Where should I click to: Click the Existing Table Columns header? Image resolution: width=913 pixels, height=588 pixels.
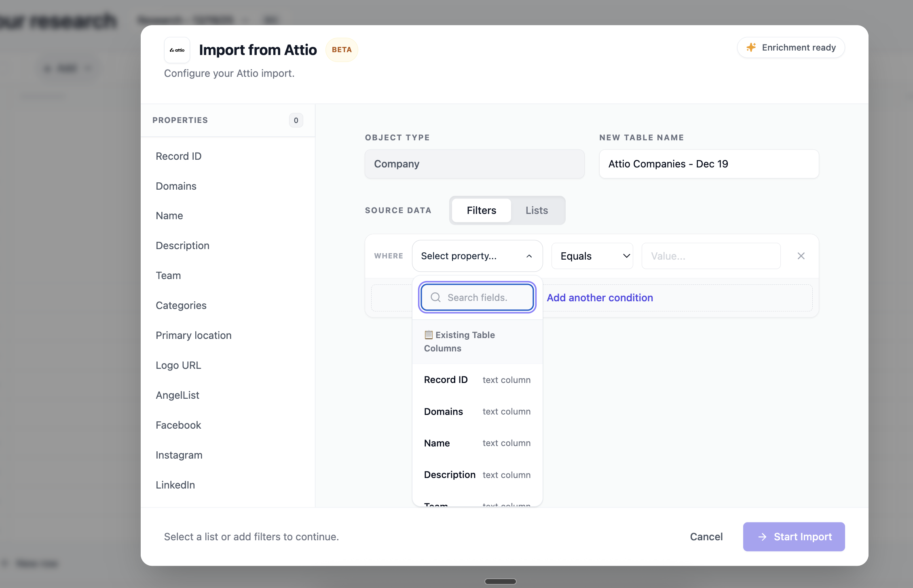[x=477, y=342]
